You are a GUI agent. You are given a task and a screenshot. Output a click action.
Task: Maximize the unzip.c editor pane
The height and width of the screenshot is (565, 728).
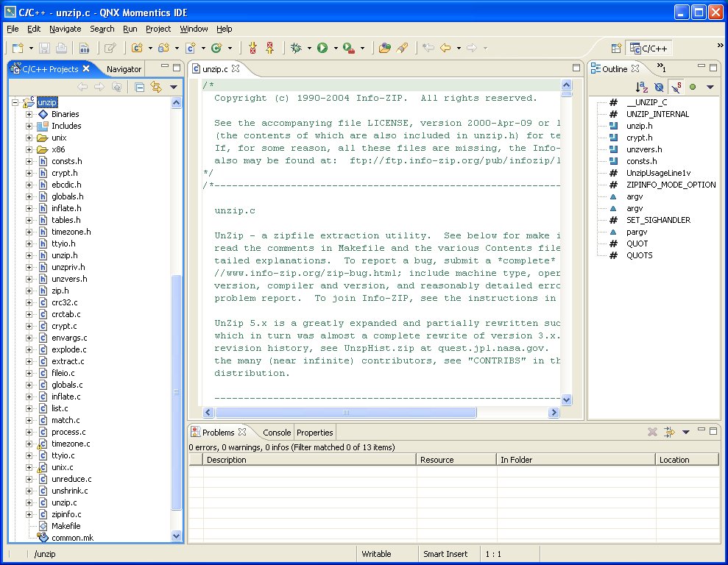(x=577, y=68)
